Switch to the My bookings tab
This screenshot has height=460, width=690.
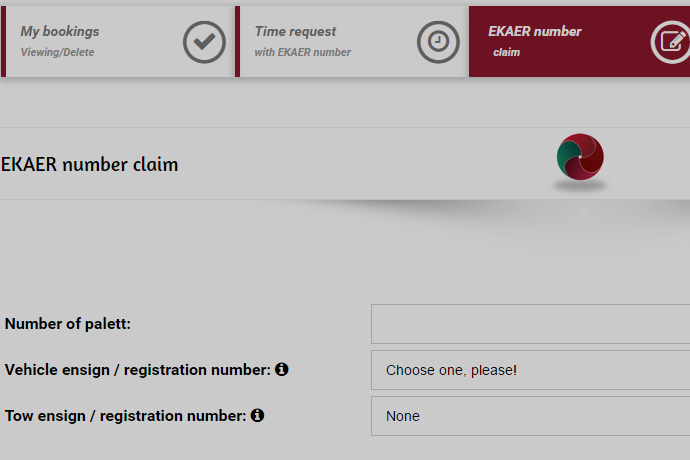click(60, 31)
